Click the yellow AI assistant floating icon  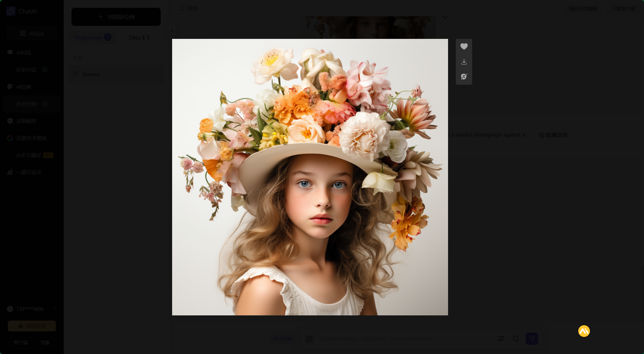(x=584, y=331)
